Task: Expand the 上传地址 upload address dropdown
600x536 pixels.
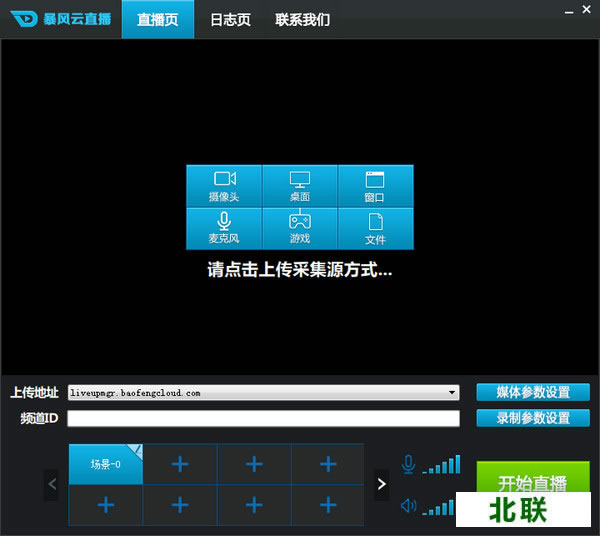Action: pyautogui.click(x=453, y=393)
